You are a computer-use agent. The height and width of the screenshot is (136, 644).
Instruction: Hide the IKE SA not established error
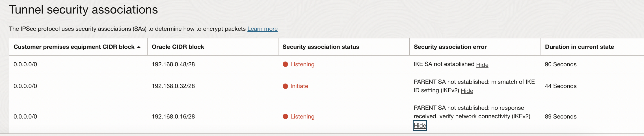(482, 65)
